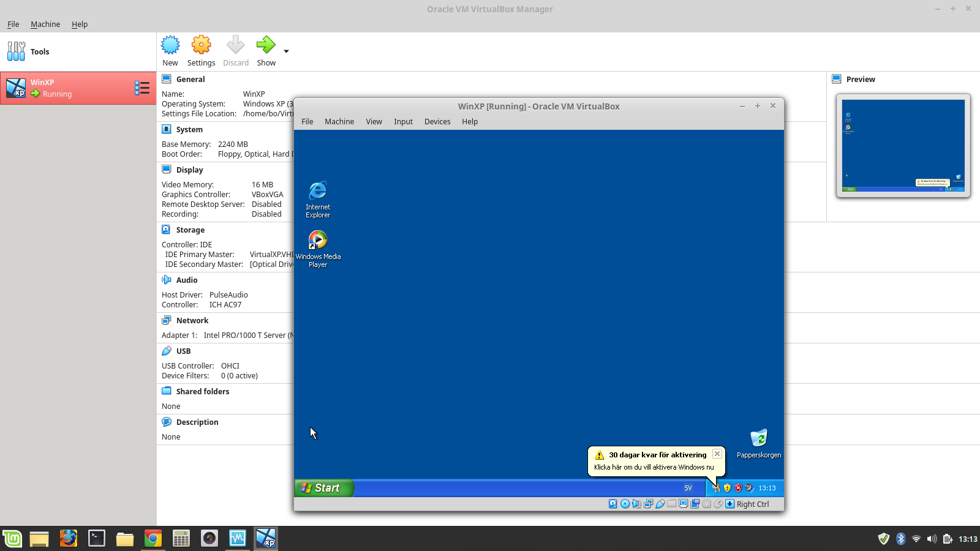
Task: Open the Windows Media Player shortcut
Action: (318, 240)
